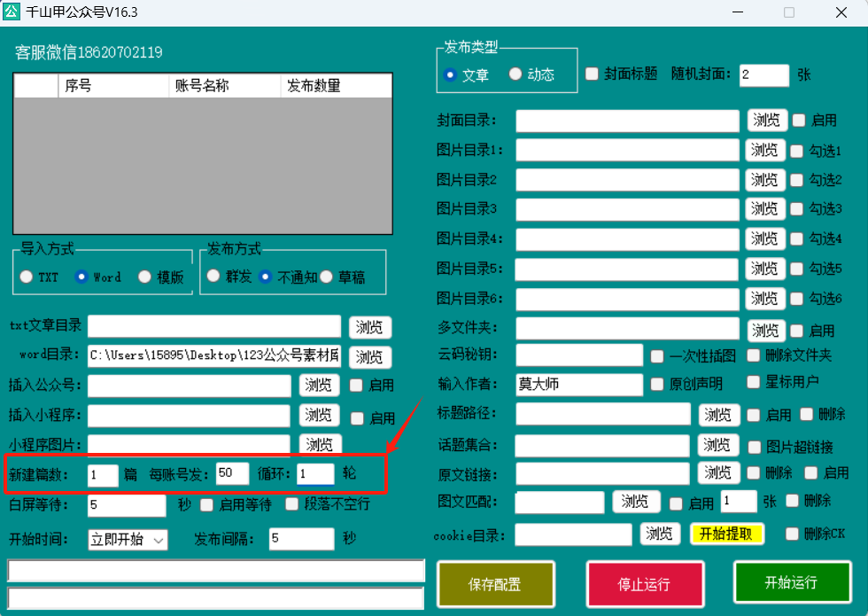Click 浏览 for 图片目录1
This screenshot has height=616, width=868.
coord(765,150)
